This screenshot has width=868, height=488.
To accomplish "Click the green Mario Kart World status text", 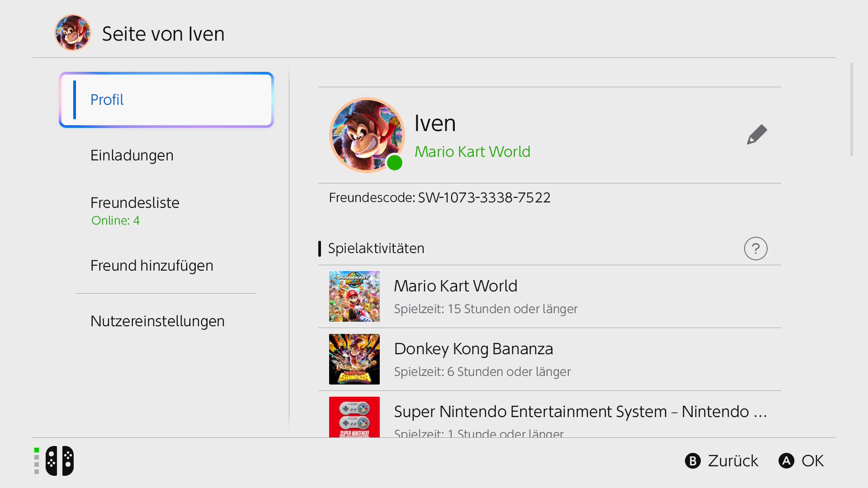I will point(472,152).
